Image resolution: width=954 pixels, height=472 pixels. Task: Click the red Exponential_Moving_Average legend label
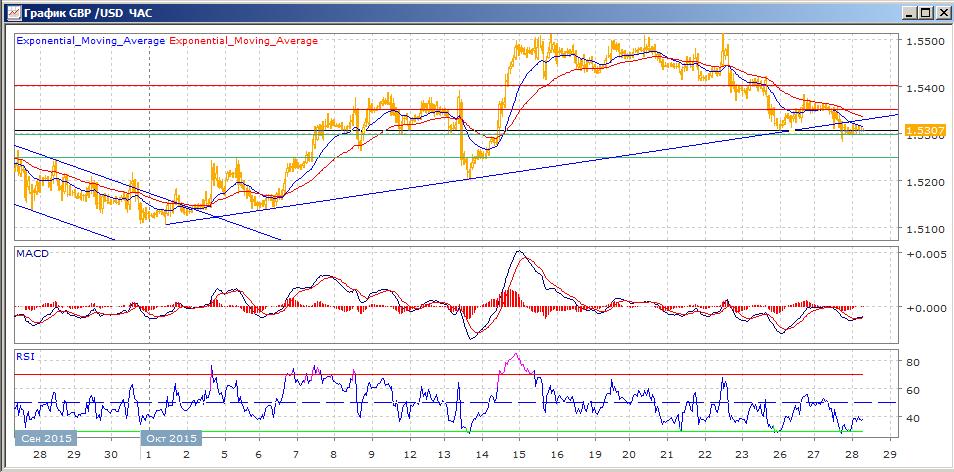[243, 41]
